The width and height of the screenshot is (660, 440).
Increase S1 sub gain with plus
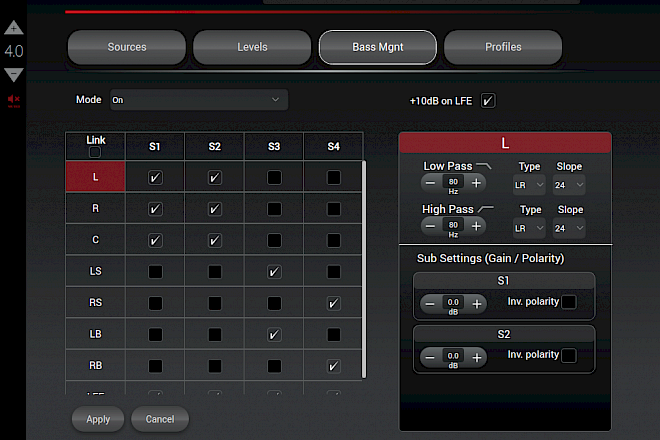[477, 304]
